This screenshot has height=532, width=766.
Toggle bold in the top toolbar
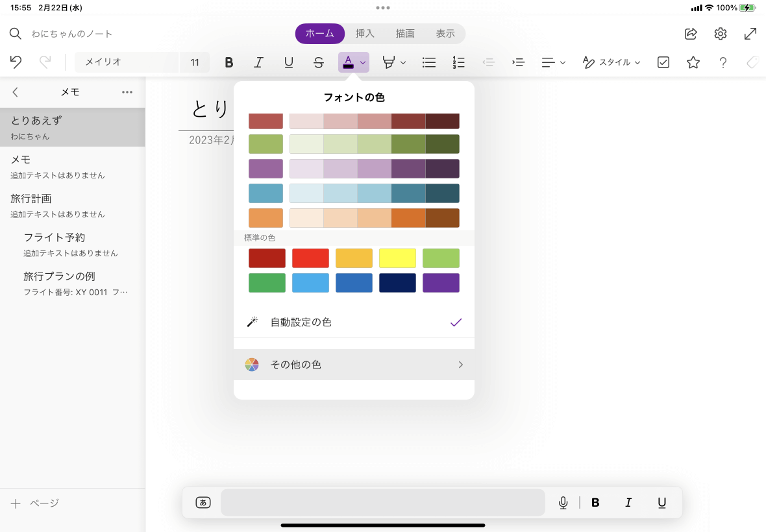pyautogui.click(x=229, y=62)
